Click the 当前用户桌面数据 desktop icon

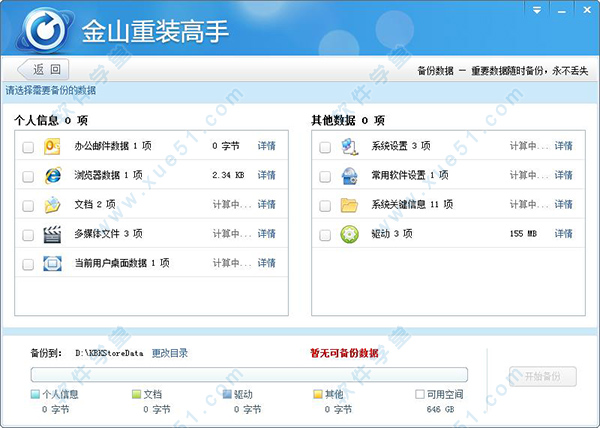52,264
